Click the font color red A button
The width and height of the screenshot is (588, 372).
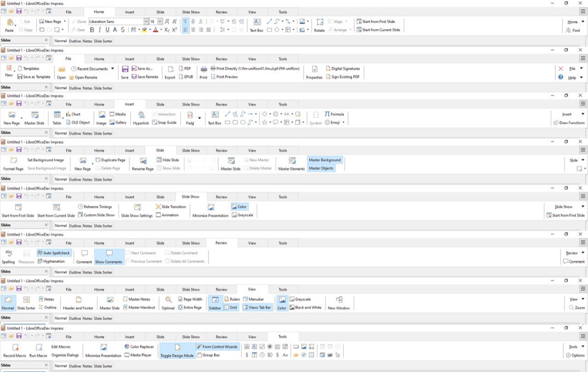coord(155,30)
